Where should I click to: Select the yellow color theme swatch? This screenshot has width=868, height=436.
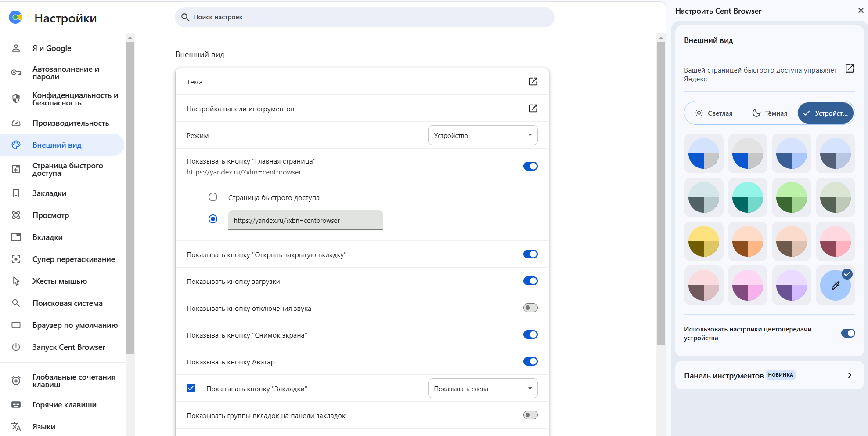tap(703, 241)
